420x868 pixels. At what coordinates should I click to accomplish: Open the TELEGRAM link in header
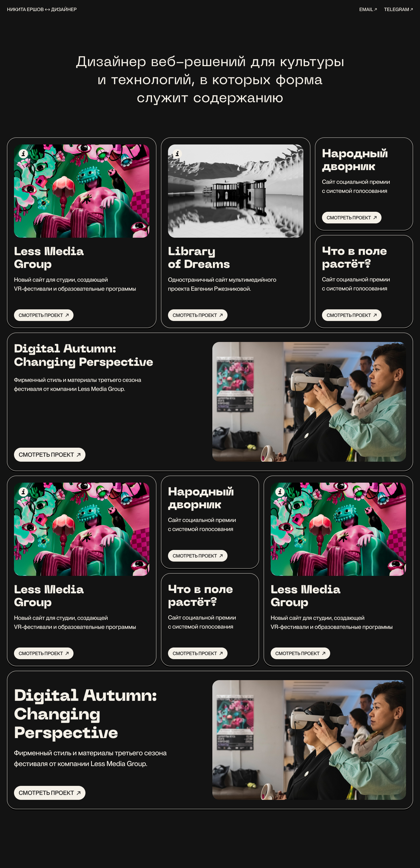[398, 9]
